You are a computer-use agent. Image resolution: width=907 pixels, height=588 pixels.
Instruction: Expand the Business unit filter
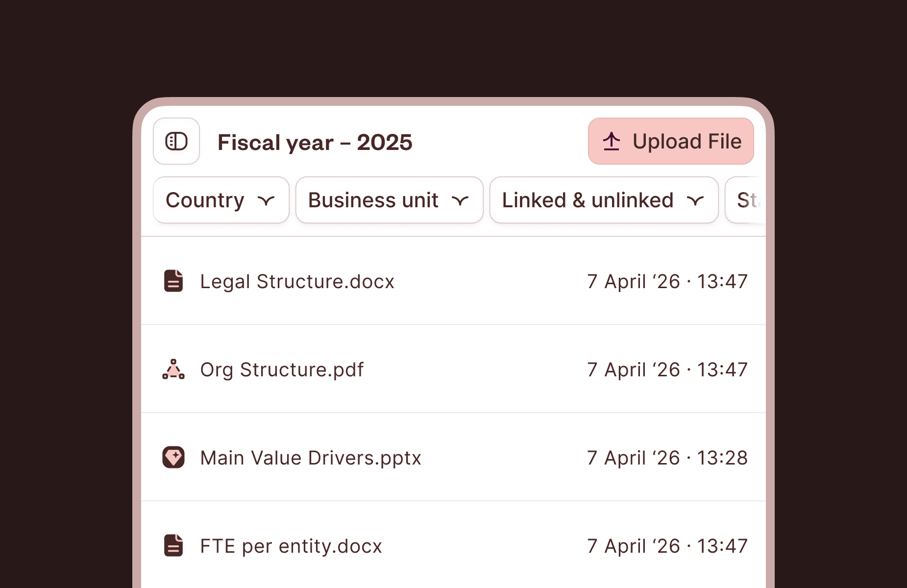[389, 200]
